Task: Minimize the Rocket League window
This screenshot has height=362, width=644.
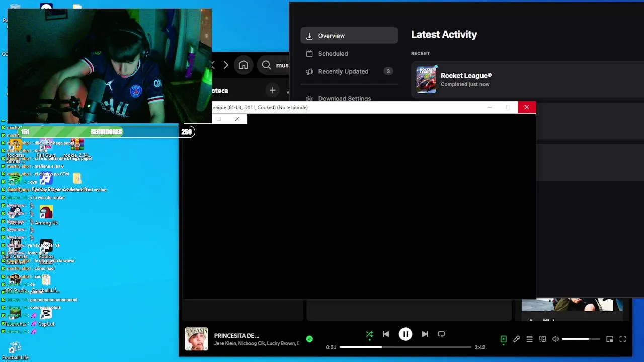Action: (x=490, y=107)
